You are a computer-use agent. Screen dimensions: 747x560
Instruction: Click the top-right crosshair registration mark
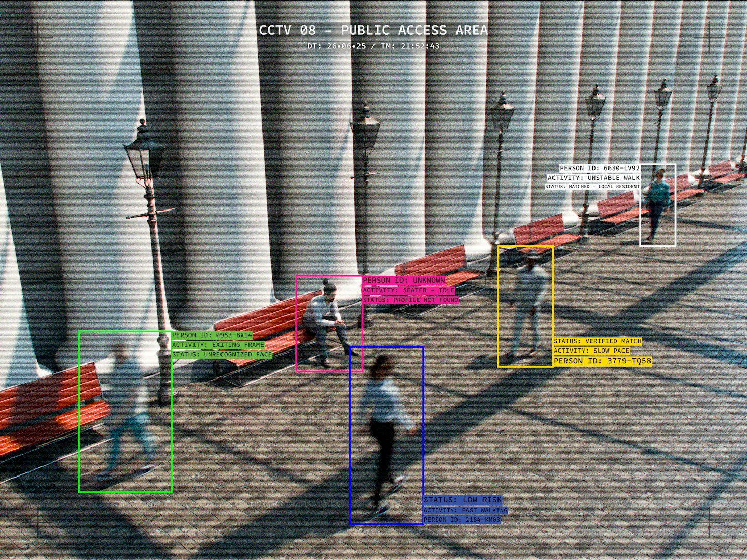[709, 38]
